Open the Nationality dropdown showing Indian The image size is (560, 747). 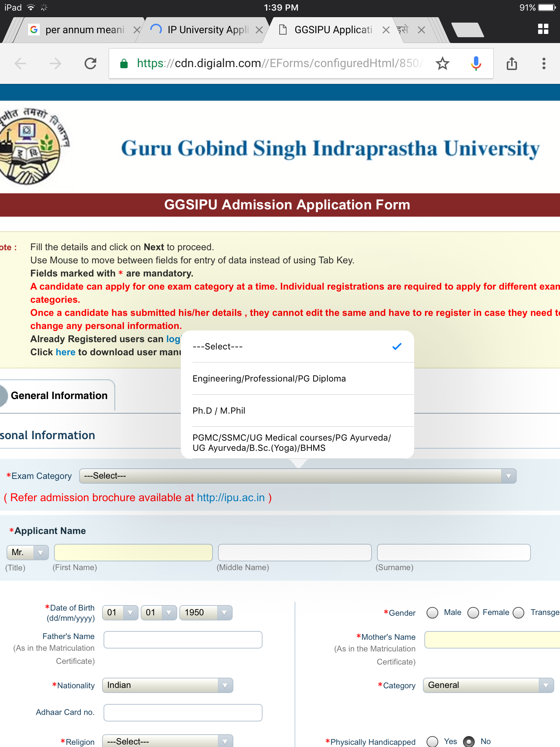[x=167, y=685]
